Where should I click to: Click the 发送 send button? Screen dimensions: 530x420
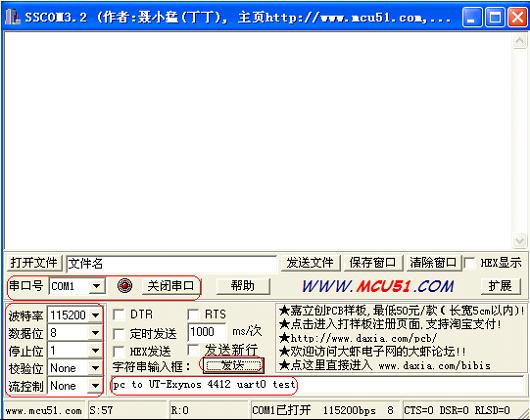pos(233,365)
